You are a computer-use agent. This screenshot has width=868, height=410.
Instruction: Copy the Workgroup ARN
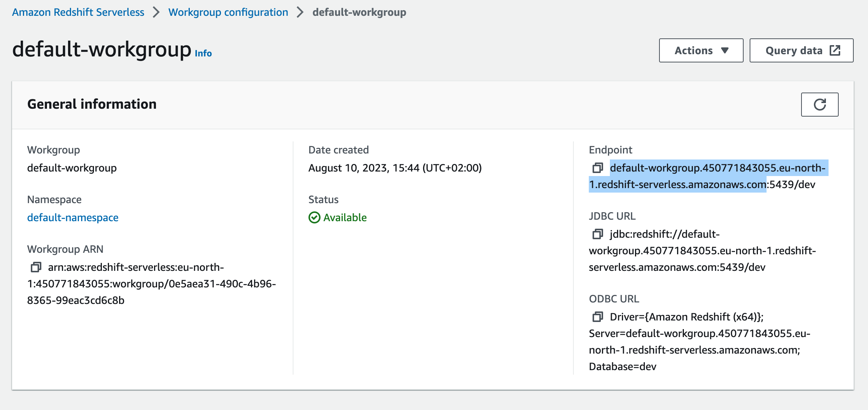pos(36,267)
